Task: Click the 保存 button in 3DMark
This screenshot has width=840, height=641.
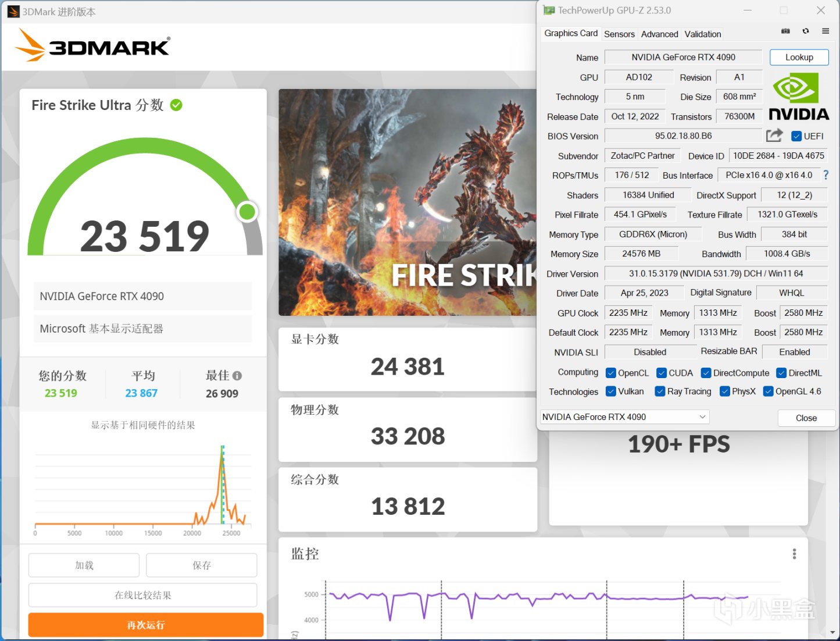Action: pyautogui.click(x=202, y=565)
